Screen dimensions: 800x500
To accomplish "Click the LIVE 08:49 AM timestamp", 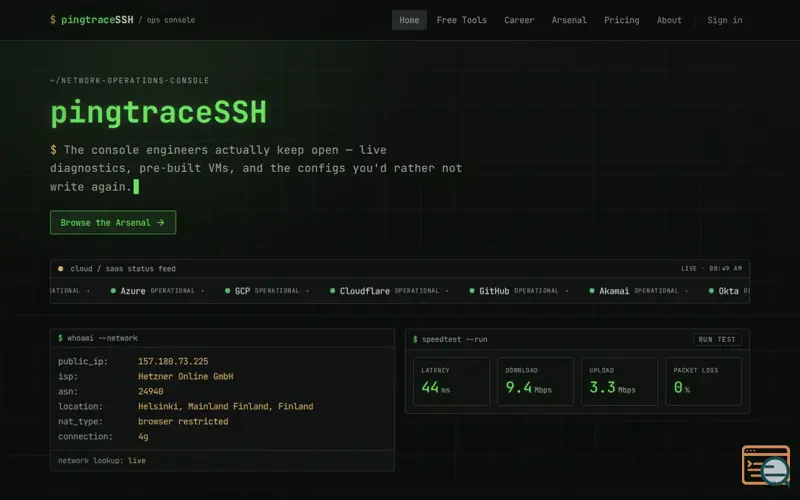I will 711,268.
